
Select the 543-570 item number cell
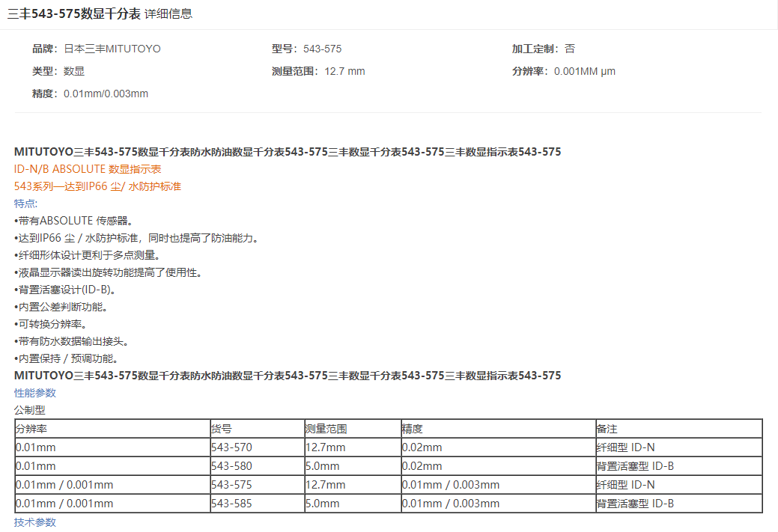pyautogui.click(x=231, y=447)
